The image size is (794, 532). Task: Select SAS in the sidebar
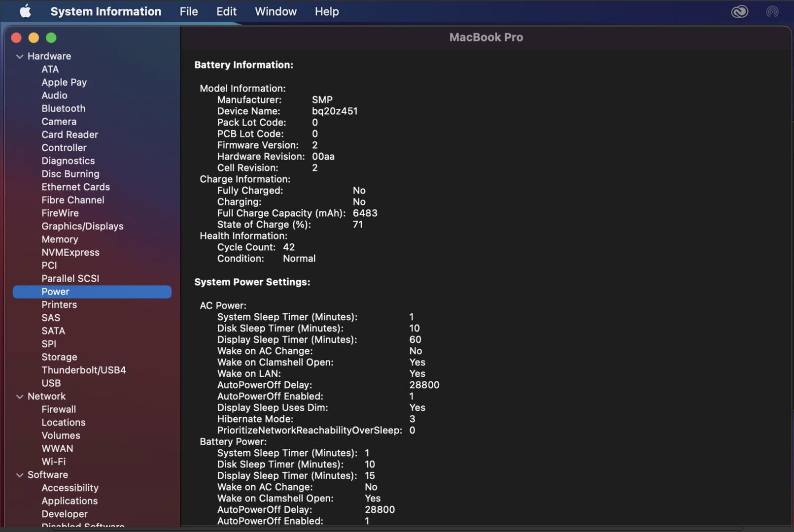[51, 318]
